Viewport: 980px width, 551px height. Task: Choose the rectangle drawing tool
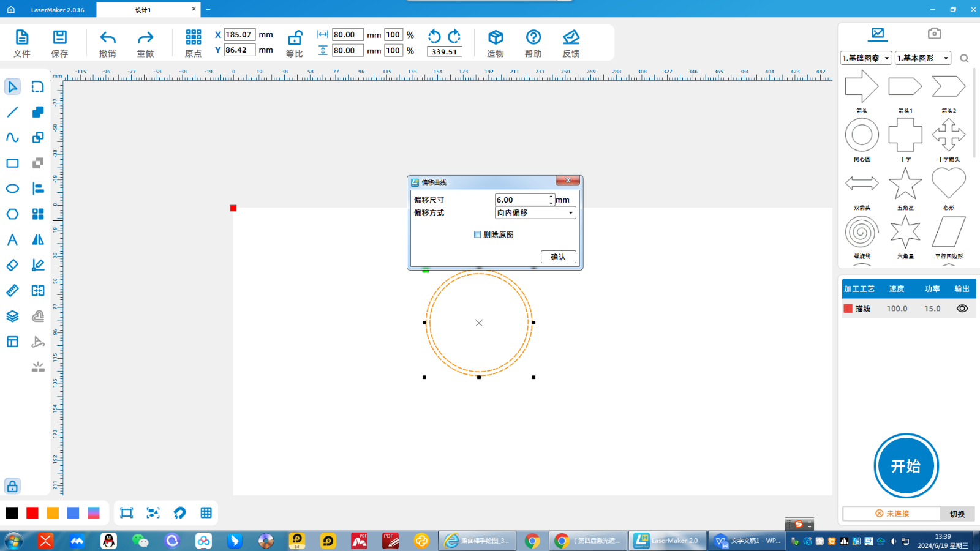pyautogui.click(x=12, y=163)
